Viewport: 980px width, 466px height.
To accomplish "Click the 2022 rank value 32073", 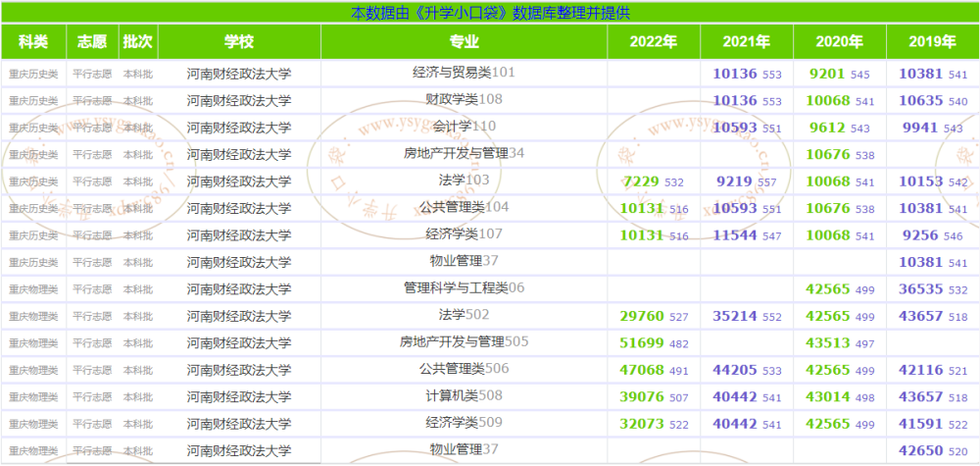I will pos(642,424).
